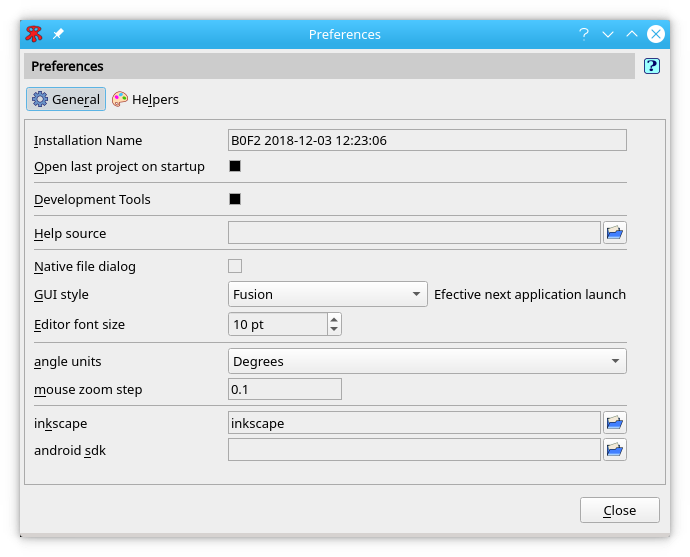Click the mouse zoom step field
The width and height of the screenshot is (690, 557).
[285, 389]
